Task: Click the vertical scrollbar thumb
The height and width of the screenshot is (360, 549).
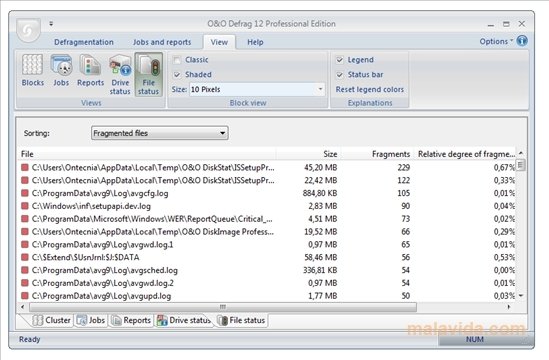Action: (x=521, y=164)
